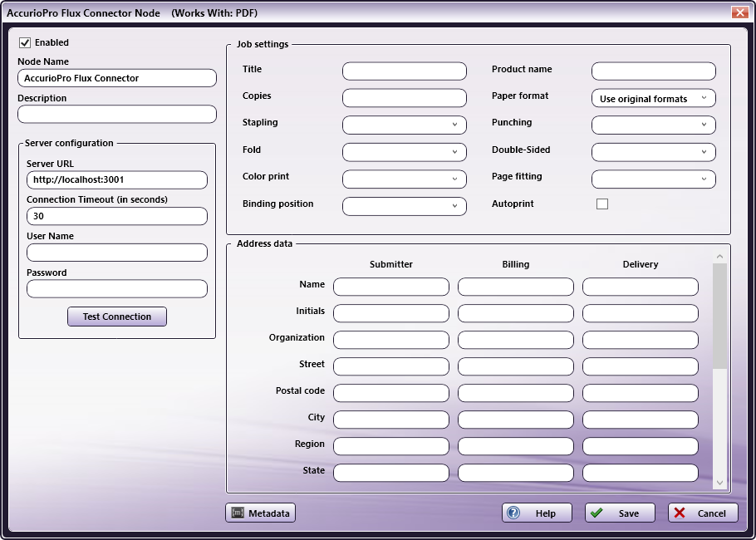Open the Punching dropdown

click(654, 125)
